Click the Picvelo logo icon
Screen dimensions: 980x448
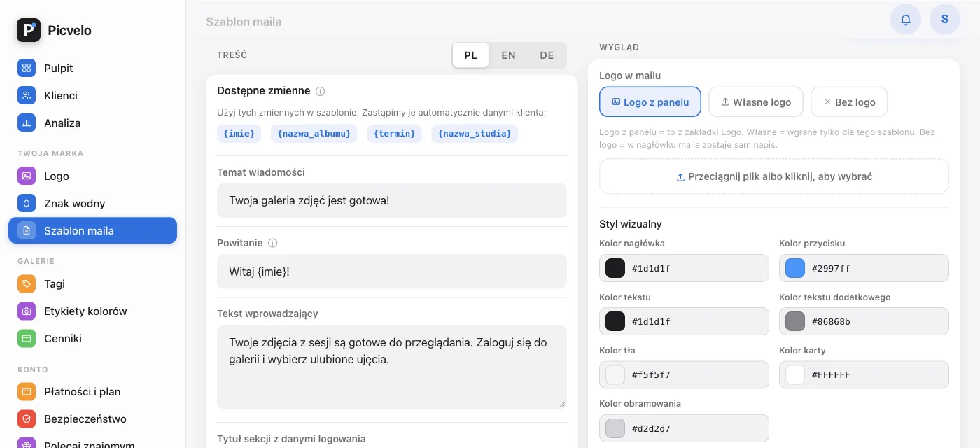click(x=29, y=30)
